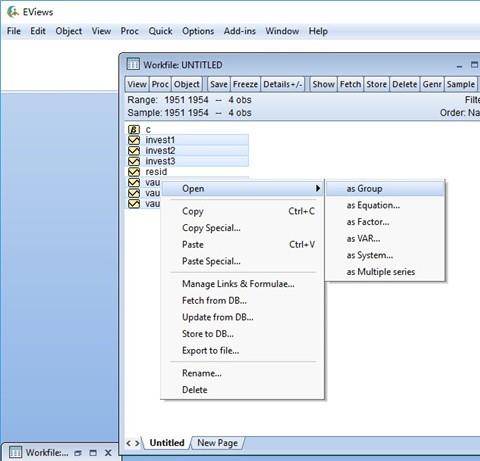Click the workfile Object toolbar button
480x461 pixels.
coord(187,84)
